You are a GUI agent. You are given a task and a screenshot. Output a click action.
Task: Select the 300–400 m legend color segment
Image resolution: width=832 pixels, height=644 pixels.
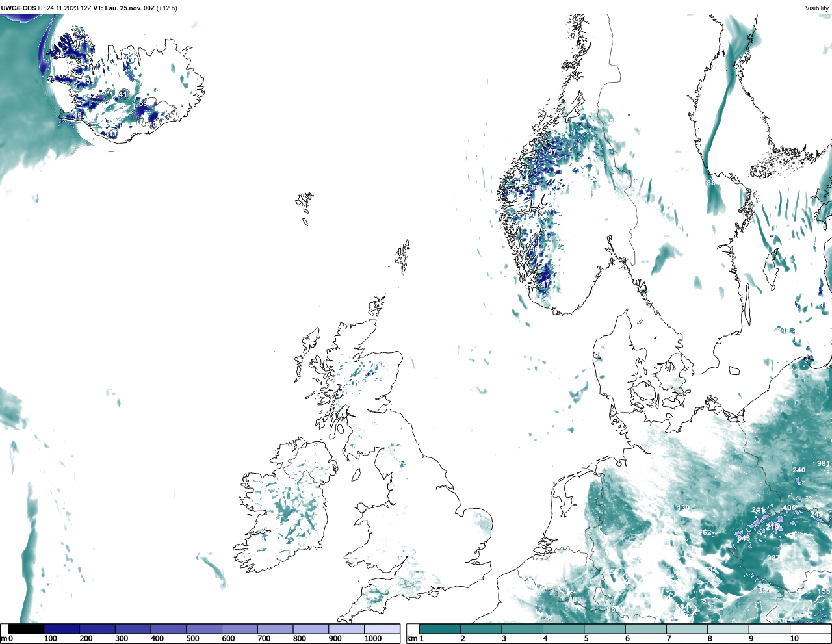click(133, 628)
